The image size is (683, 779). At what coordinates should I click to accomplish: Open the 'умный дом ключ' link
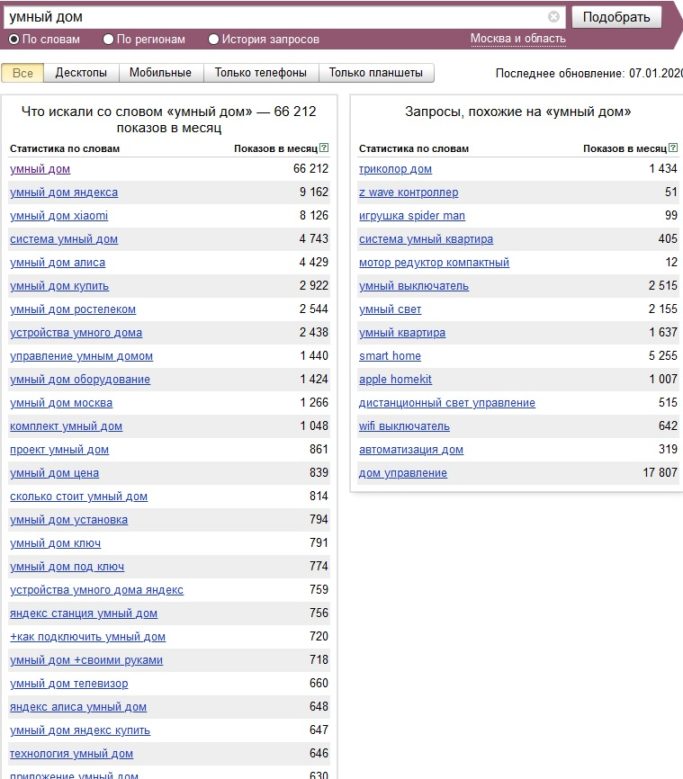pyautogui.click(x=55, y=543)
